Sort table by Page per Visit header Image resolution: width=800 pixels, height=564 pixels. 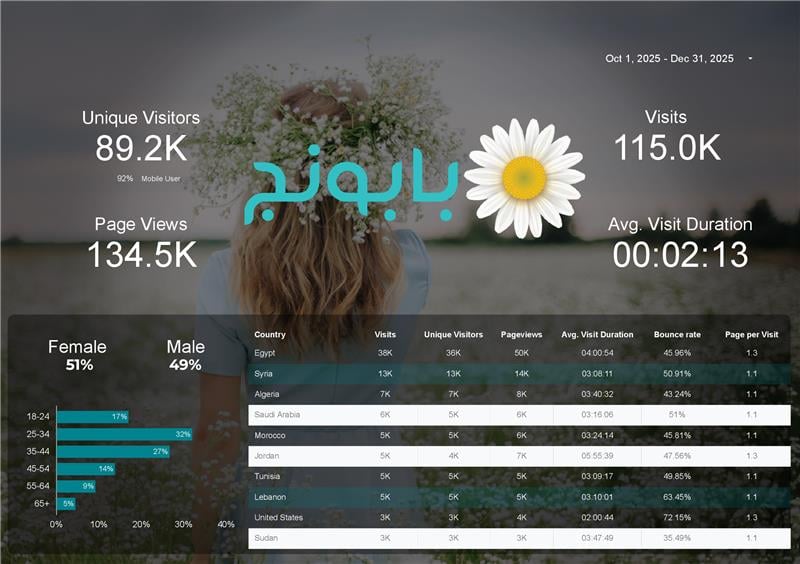pyautogui.click(x=751, y=335)
